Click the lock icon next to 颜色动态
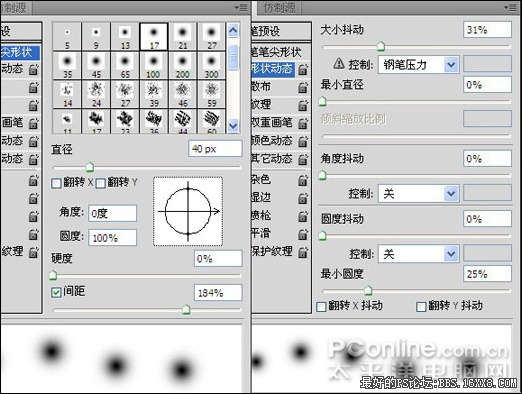 tap(303, 141)
